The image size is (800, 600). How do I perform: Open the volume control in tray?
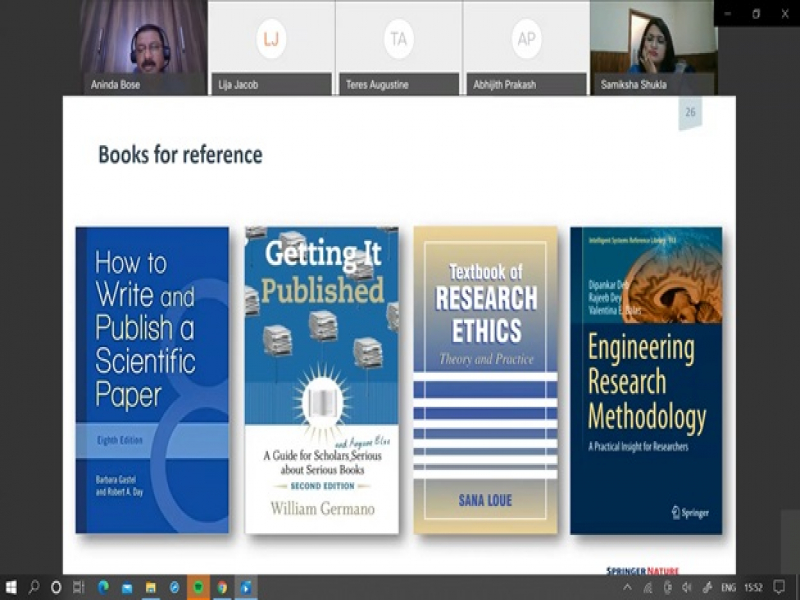pyautogui.click(x=687, y=588)
